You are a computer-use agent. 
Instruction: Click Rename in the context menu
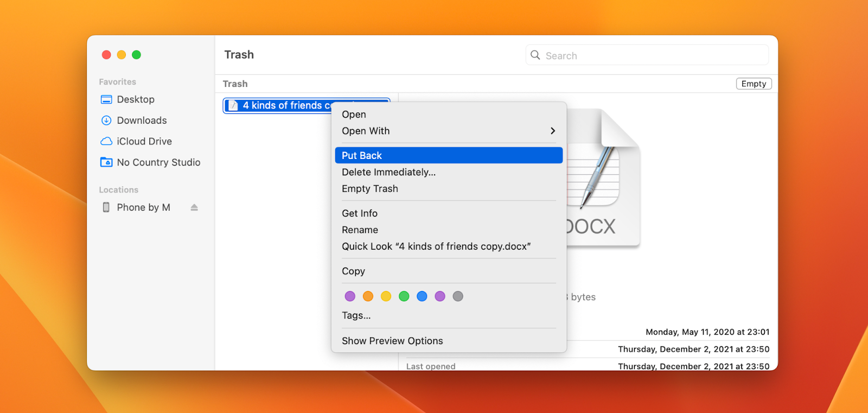pyautogui.click(x=360, y=230)
